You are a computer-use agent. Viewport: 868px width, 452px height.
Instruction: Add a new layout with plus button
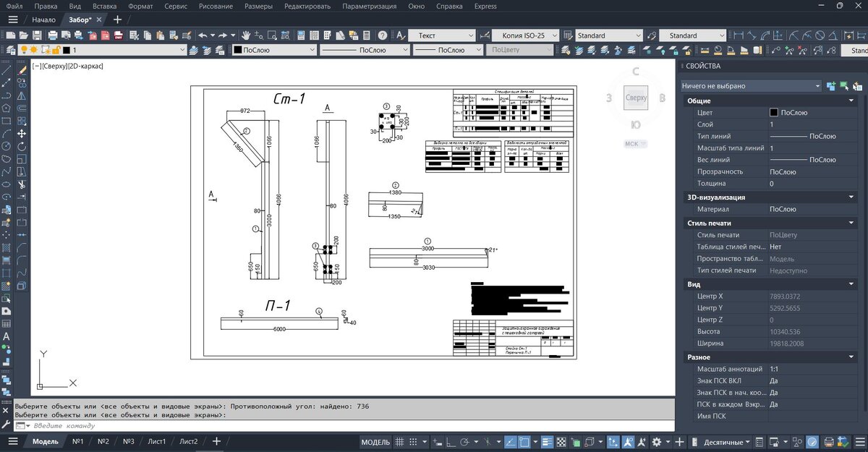[215, 442]
